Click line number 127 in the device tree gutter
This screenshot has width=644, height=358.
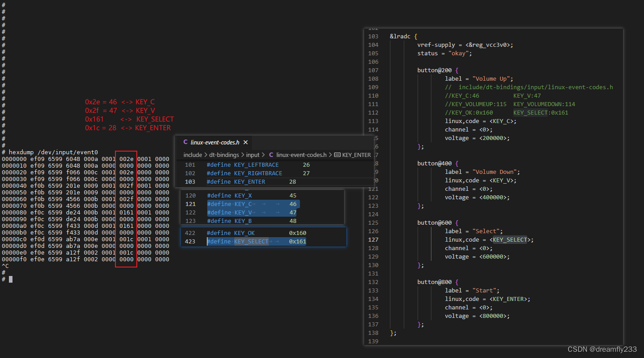click(x=373, y=239)
